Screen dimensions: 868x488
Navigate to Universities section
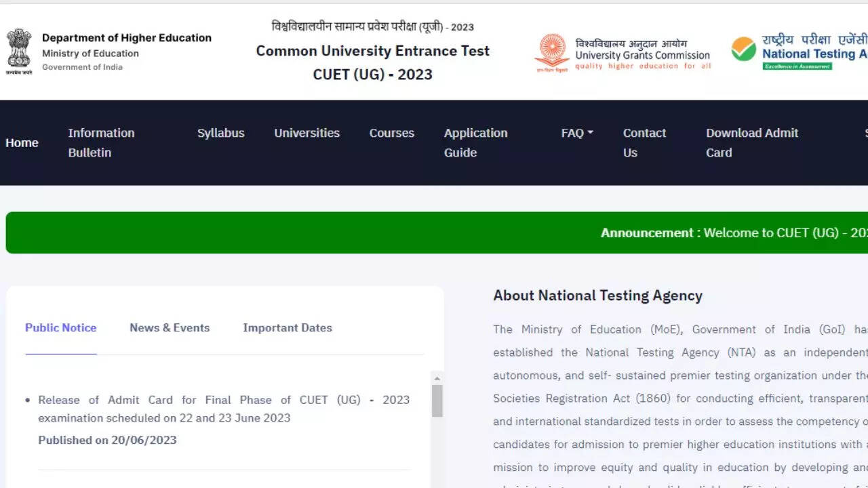click(307, 133)
